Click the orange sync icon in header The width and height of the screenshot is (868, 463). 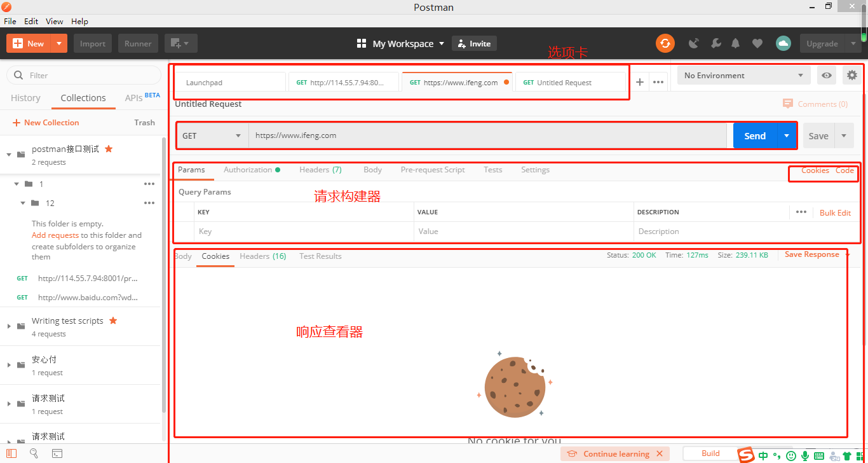[665, 43]
